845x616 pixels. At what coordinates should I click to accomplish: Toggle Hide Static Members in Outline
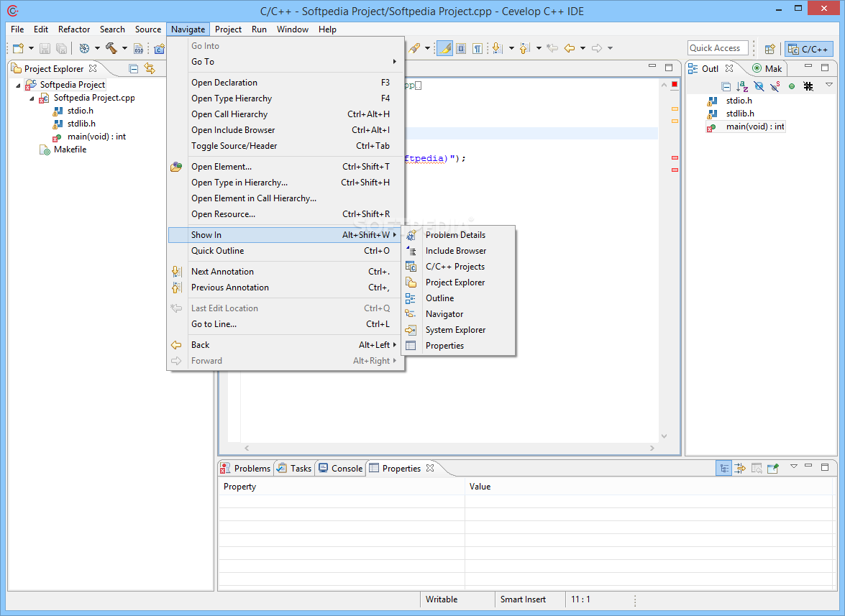pos(775,86)
